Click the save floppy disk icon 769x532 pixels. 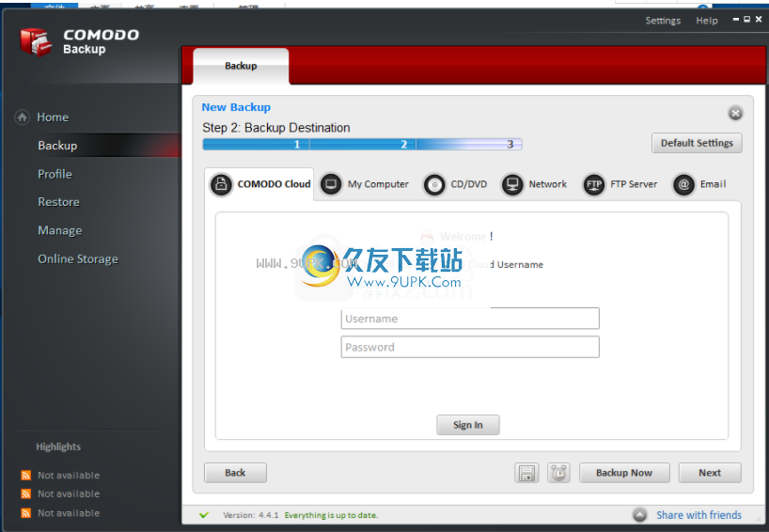coord(526,473)
